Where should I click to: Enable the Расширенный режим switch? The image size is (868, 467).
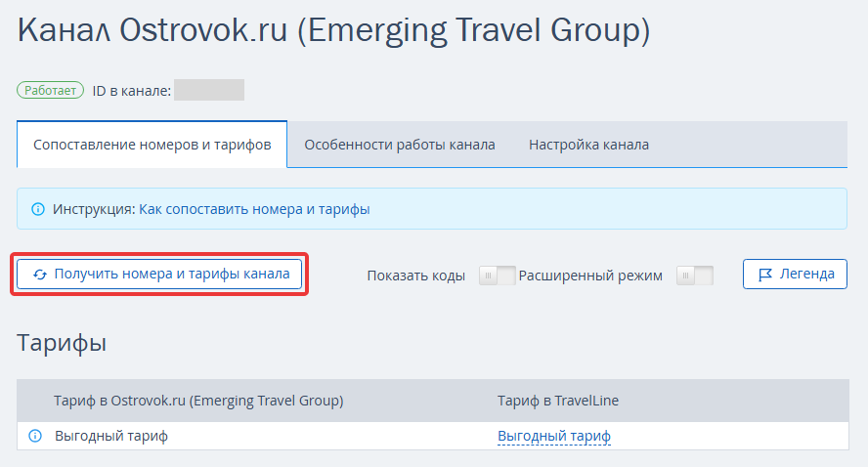click(695, 276)
